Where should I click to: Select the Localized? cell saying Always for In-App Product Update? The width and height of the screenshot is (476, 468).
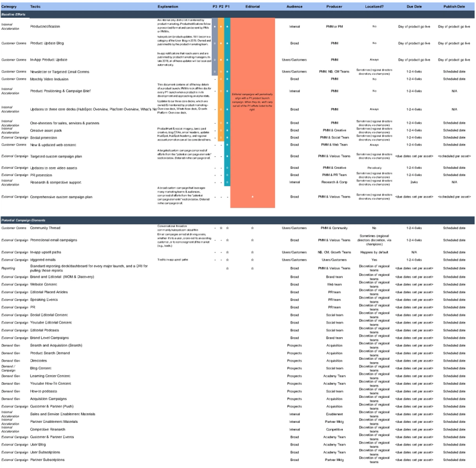[374, 58]
